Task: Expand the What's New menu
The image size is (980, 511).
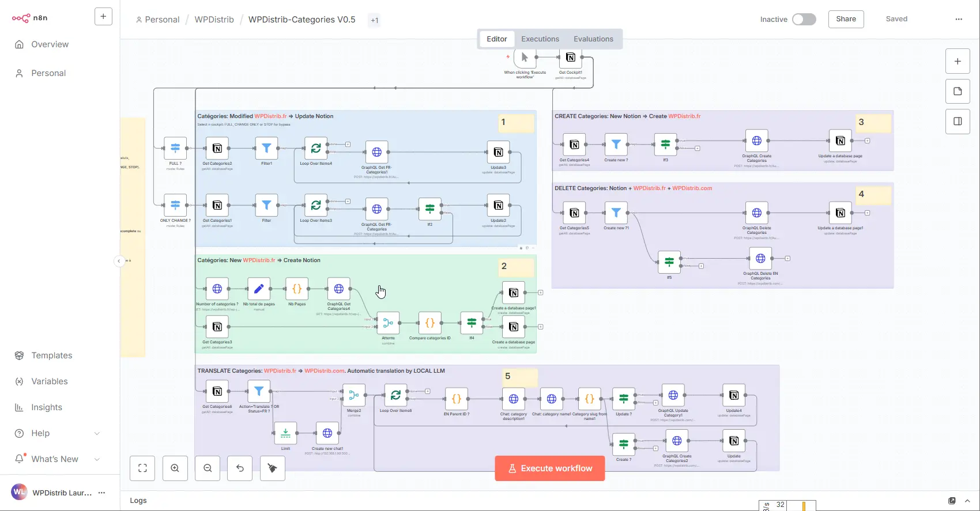Action: click(58, 459)
